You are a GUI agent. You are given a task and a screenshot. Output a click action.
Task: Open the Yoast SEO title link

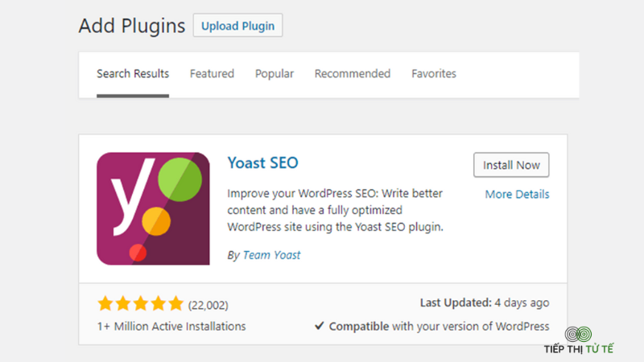click(x=263, y=163)
